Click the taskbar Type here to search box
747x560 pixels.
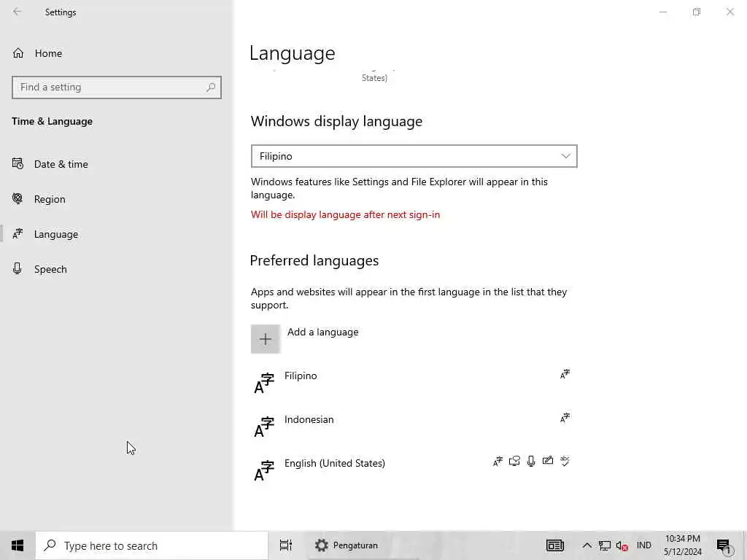tap(152, 545)
